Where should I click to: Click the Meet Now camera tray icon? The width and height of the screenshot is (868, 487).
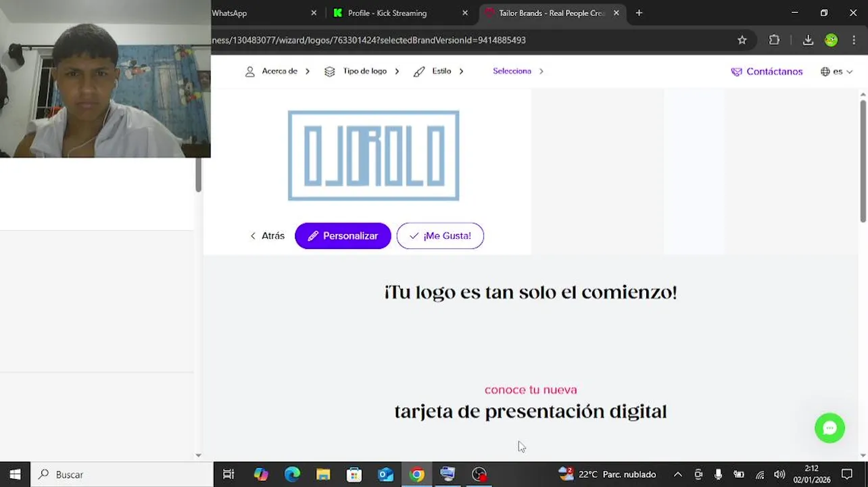698,474
